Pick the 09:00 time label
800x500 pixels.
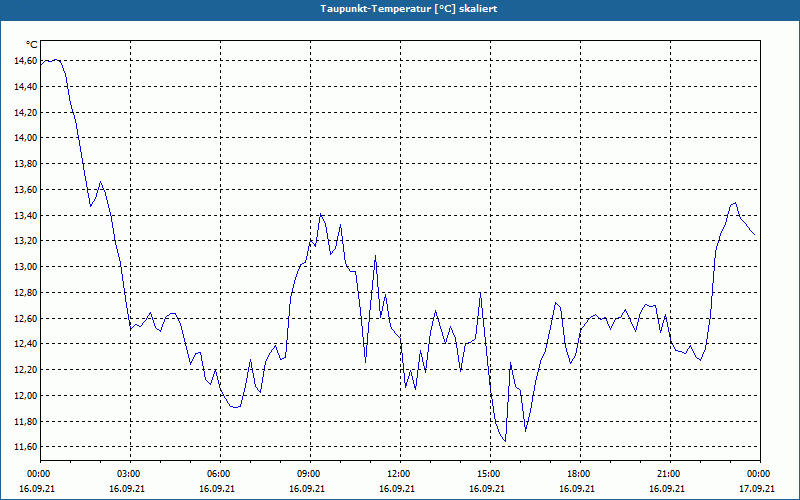pos(310,474)
